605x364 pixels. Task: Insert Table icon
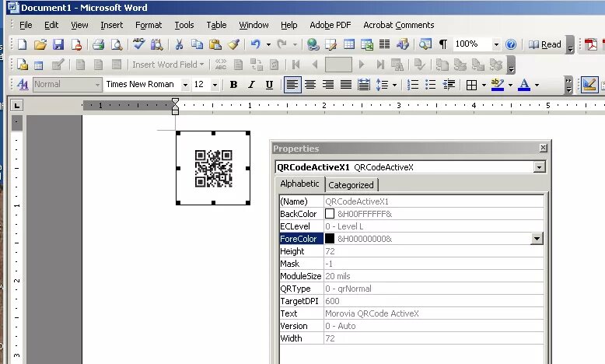[349, 44]
